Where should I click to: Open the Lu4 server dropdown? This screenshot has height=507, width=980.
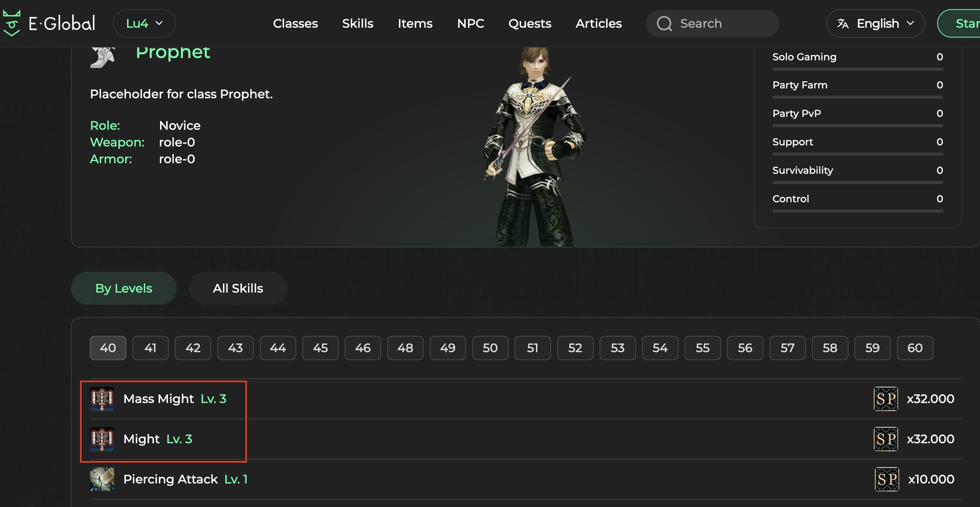click(144, 24)
